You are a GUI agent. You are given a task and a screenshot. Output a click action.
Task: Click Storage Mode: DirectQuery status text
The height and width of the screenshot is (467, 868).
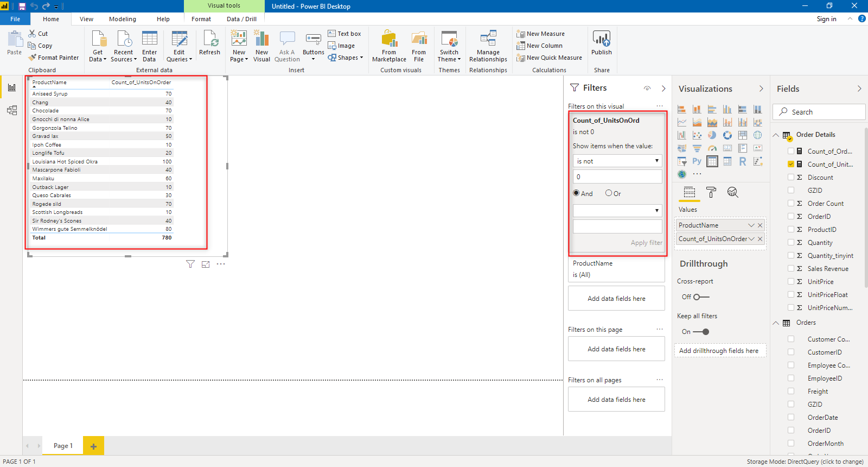tap(805, 462)
